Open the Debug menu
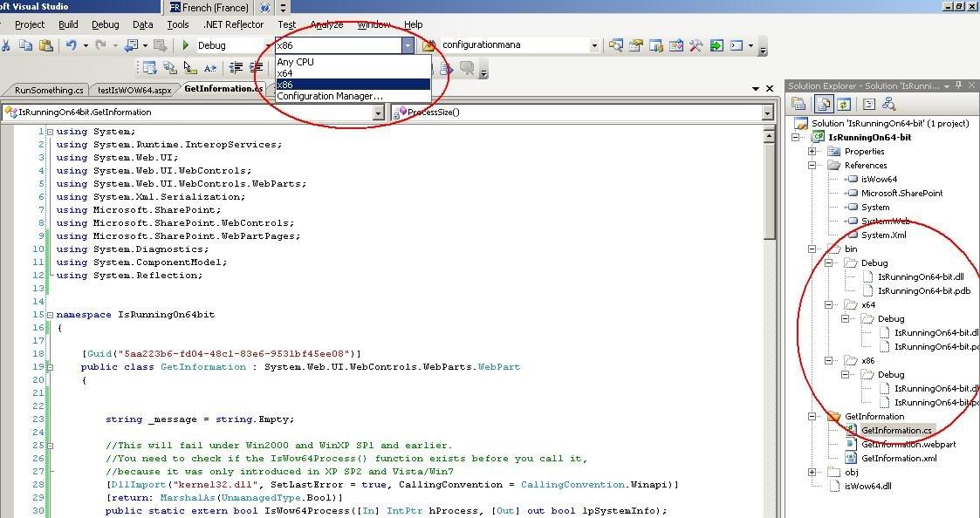Image resolution: width=980 pixels, height=518 pixels. (x=105, y=24)
